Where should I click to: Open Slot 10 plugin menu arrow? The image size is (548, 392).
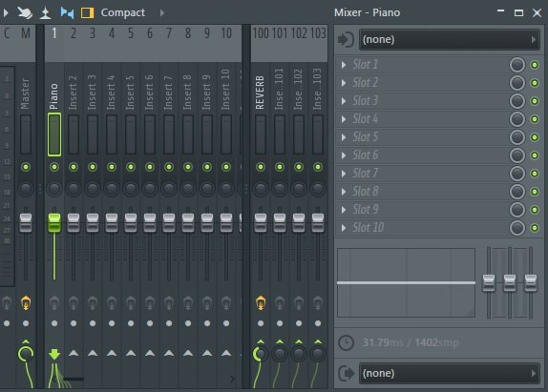(344, 228)
